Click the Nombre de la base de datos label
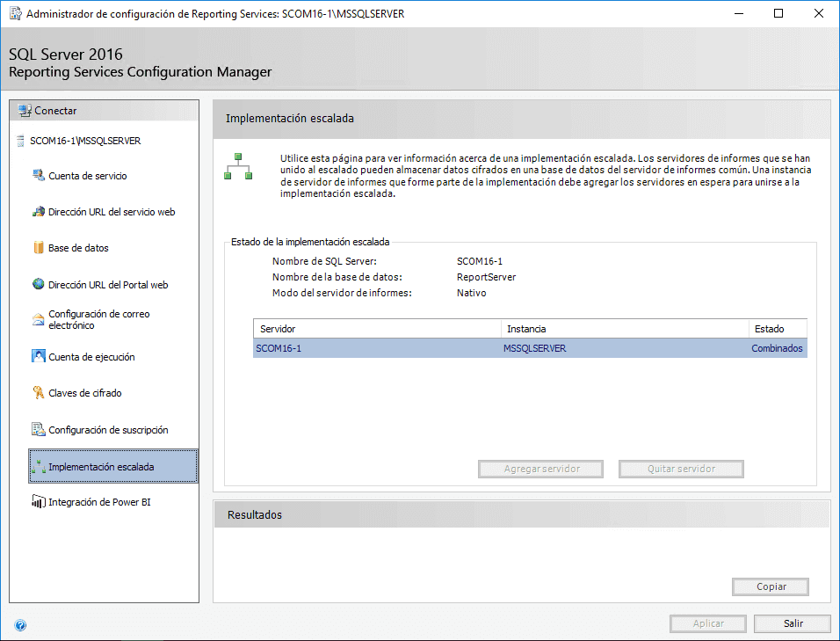Screen dimensions: 840x641 [337, 277]
